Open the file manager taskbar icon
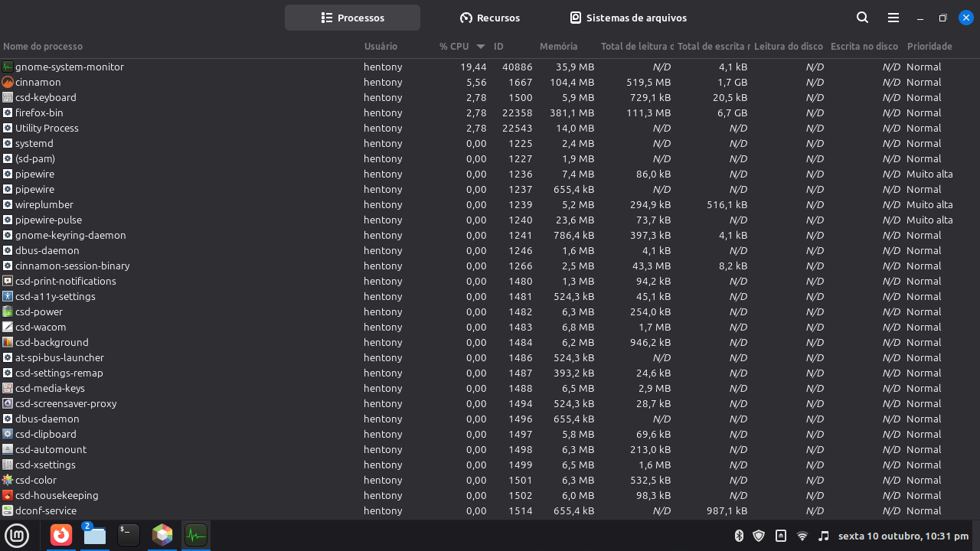The image size is (980, 551). click(95, 535)
